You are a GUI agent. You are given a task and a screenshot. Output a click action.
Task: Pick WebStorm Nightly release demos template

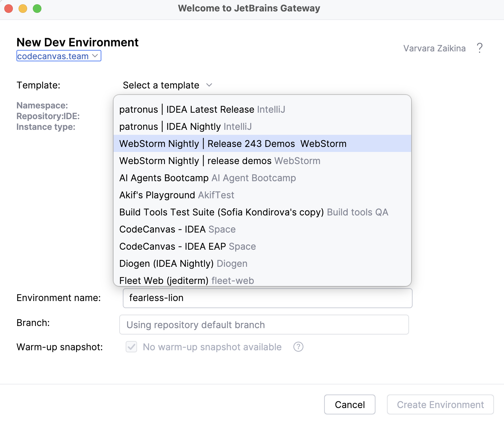(x=262, y=161)
